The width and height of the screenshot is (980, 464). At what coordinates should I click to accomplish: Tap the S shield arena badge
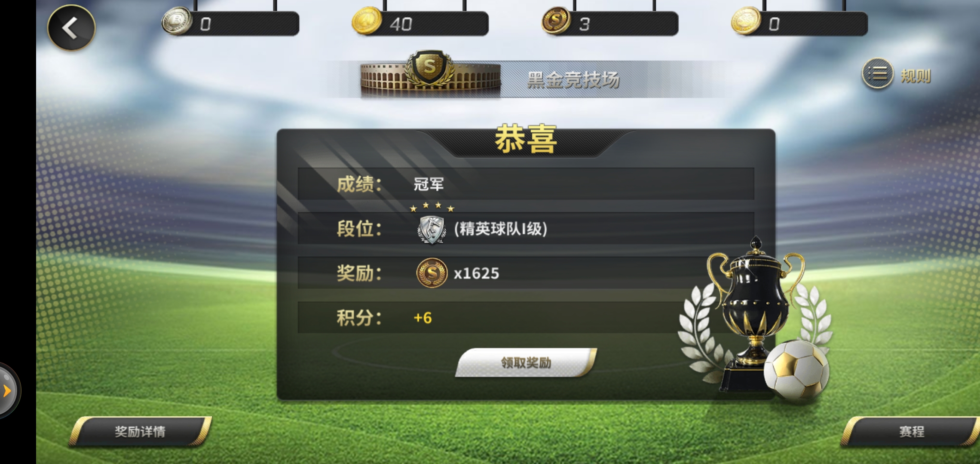(x=429, y=68)
